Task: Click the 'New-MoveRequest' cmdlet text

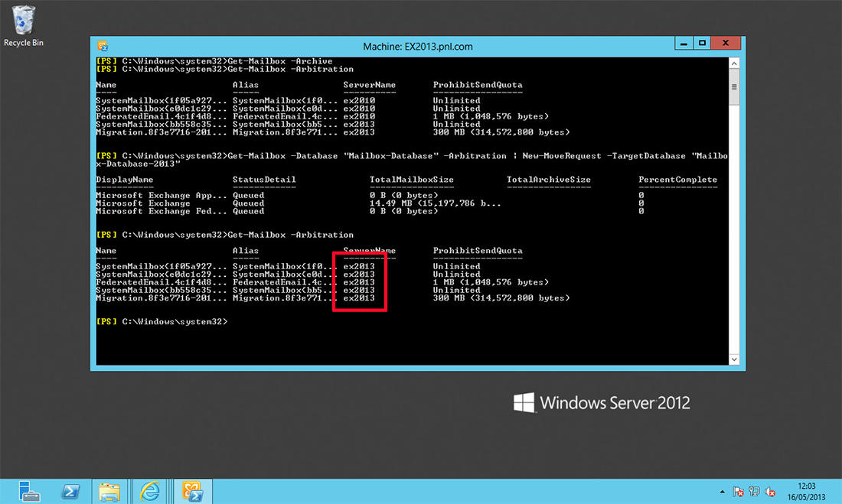Action: [562, 156]
